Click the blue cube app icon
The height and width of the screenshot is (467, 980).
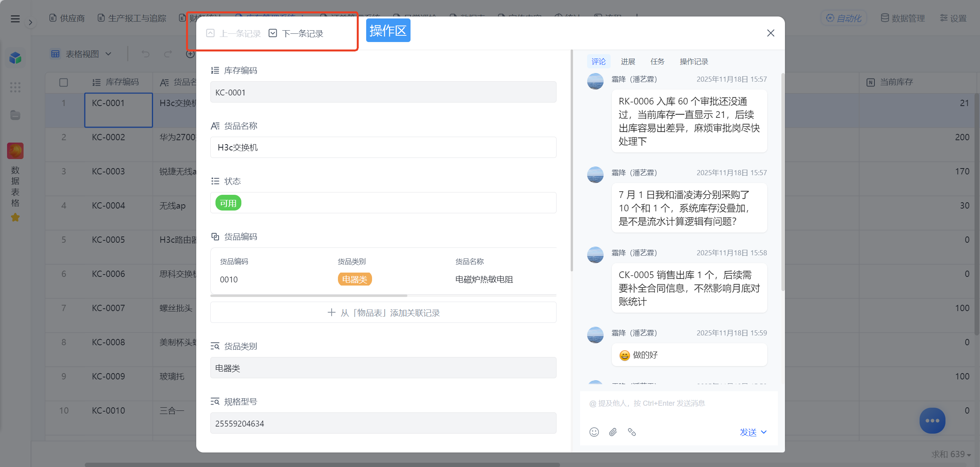[15, 58]
